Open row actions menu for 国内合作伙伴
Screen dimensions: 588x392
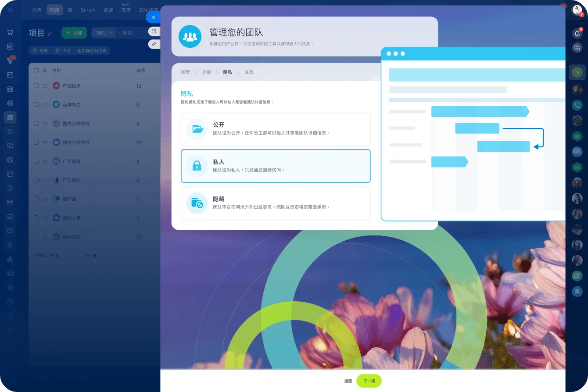click(x=45, y=124)
